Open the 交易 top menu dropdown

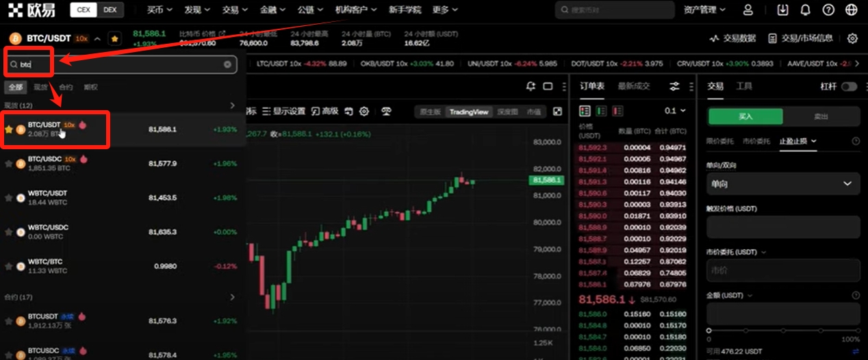click(x=235, y=10)
